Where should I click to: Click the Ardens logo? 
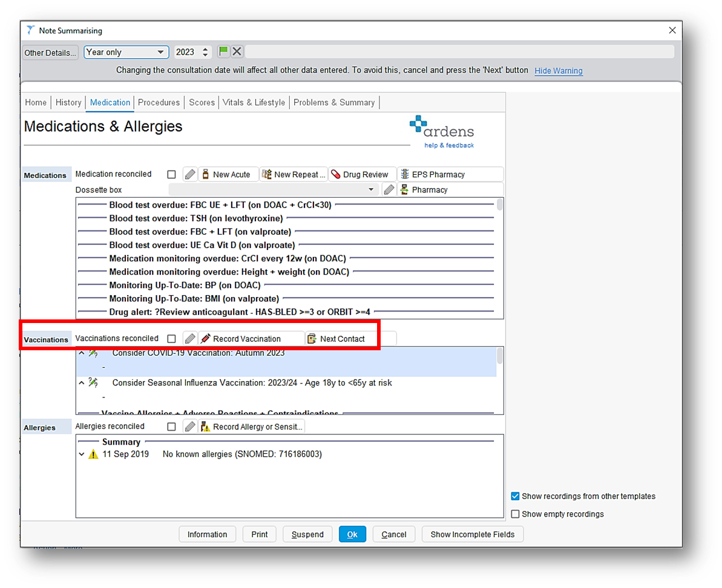(x=442, y=127)
